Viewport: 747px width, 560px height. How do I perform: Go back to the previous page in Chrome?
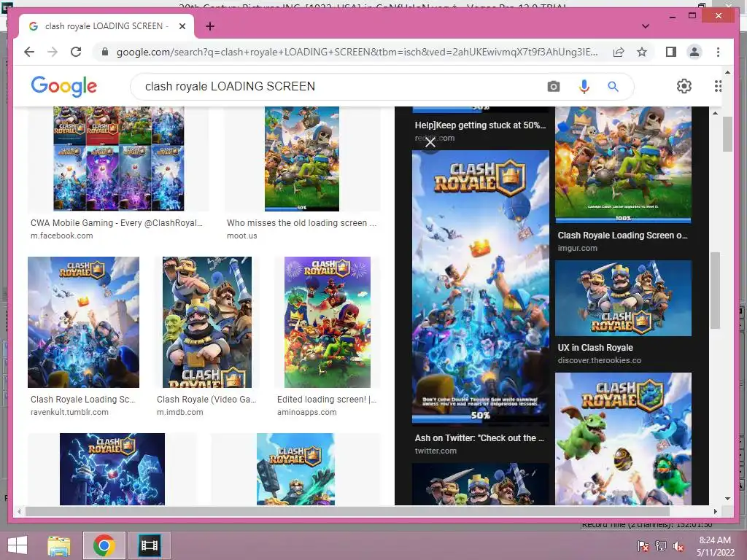[29, 52]
